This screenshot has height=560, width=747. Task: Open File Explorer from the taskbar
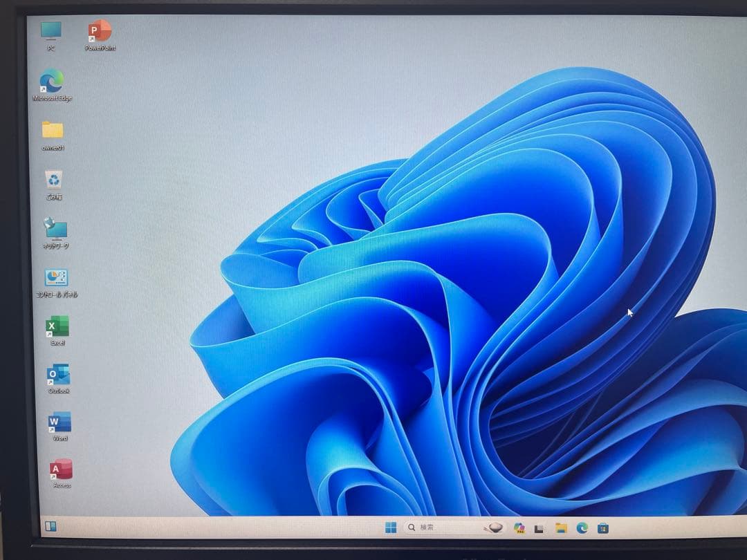tap(561, 528)
